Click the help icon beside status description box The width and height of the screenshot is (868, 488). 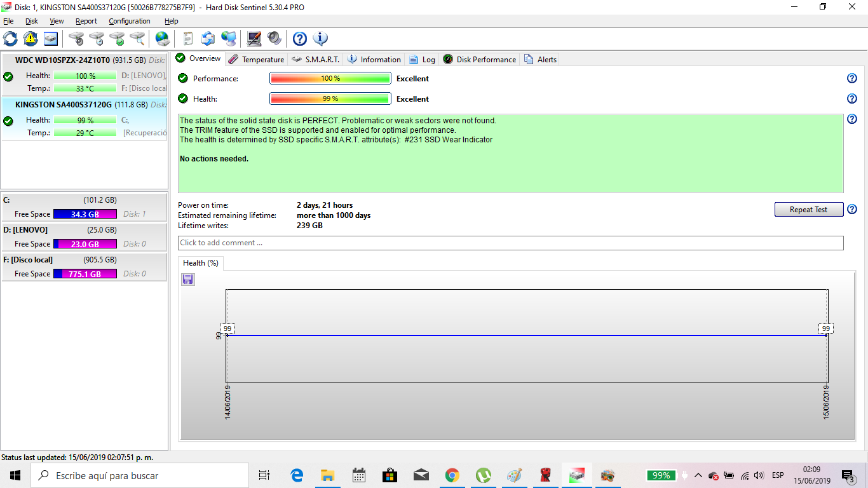tap(852, 119)
